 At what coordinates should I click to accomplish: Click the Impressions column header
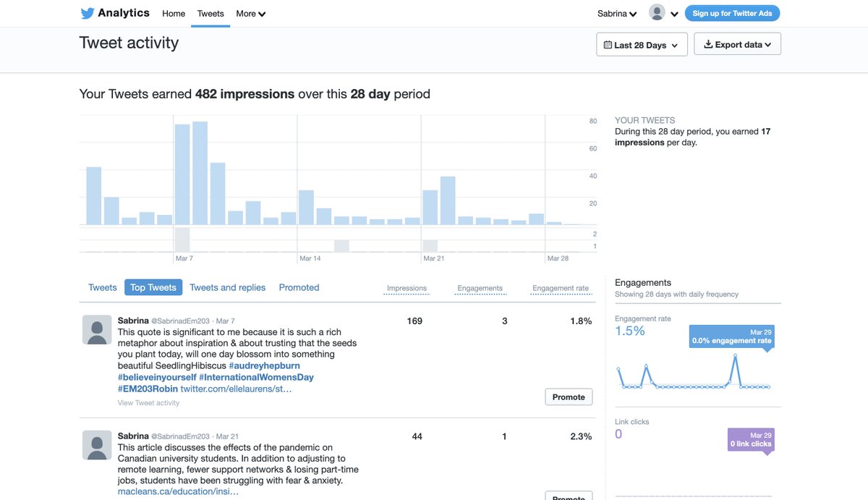(x=407, y=288)
